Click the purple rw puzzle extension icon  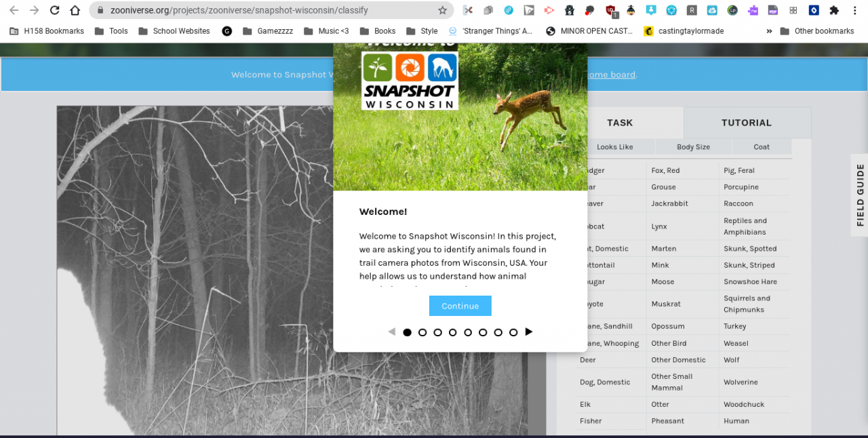pos(753,10)
